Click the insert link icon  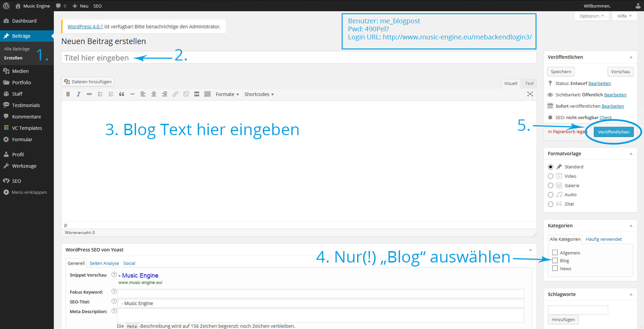pyautogui.click(x=175, y=94)
